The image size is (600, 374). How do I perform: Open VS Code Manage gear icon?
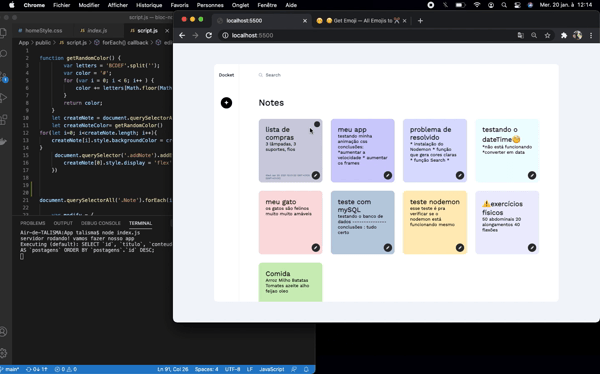point(3,353)
